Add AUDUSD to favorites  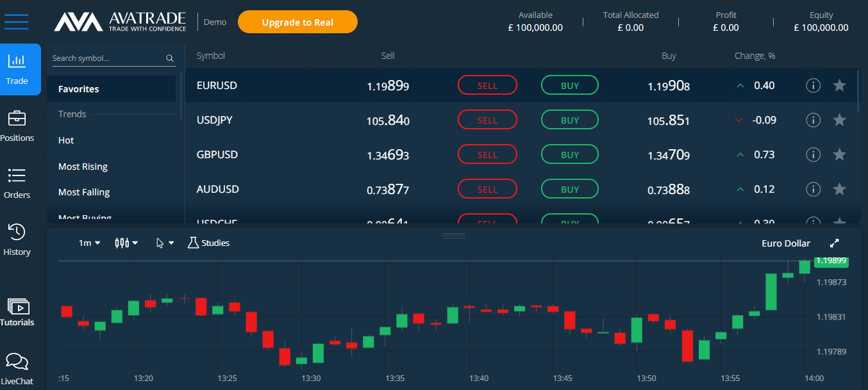pyautogui.click(x=840, y=188)
